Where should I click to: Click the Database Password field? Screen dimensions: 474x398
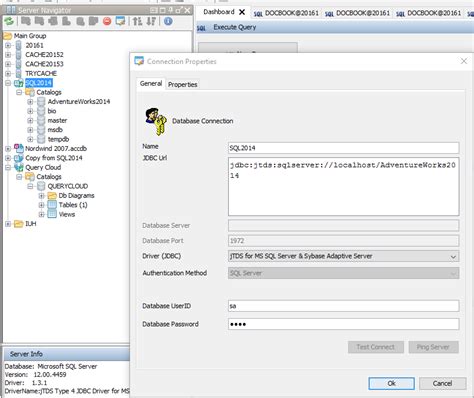pos(344,324)
